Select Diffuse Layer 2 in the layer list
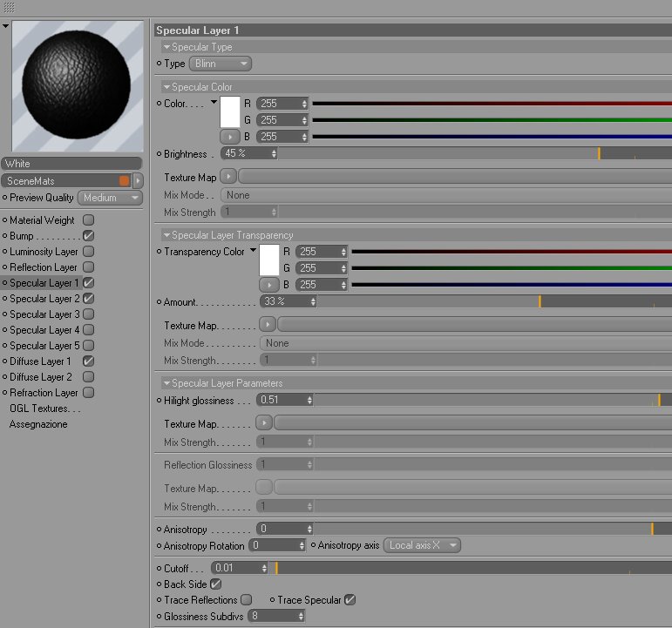Screen dimensions: 672x628 point(41,377)
